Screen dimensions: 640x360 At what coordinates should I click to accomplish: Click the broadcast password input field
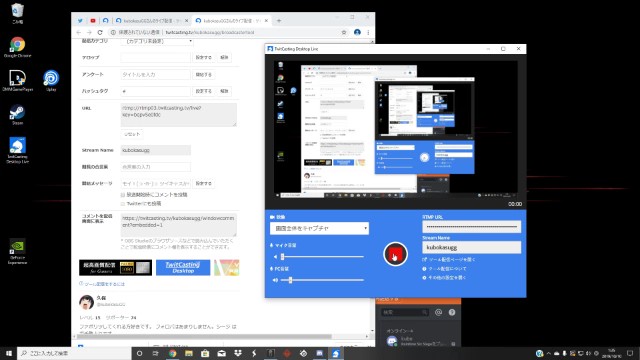(156, 167)
